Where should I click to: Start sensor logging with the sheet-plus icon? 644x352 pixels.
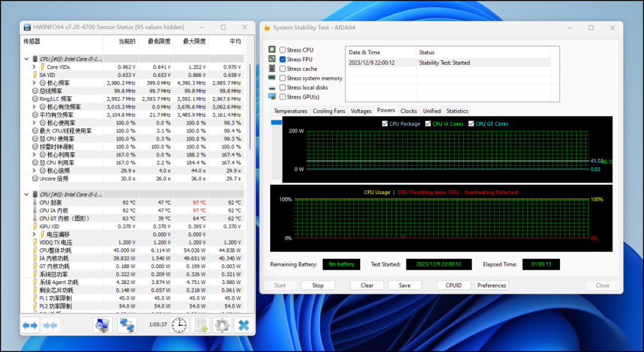click(x=202, y=325)
